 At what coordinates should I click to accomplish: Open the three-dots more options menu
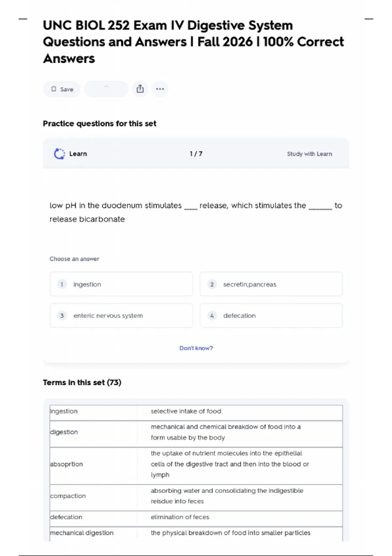point(160,89)
